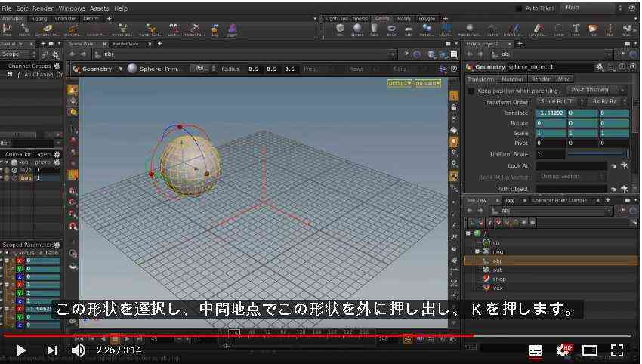
Task: Open the Render menu
Action: coord(43,8)
